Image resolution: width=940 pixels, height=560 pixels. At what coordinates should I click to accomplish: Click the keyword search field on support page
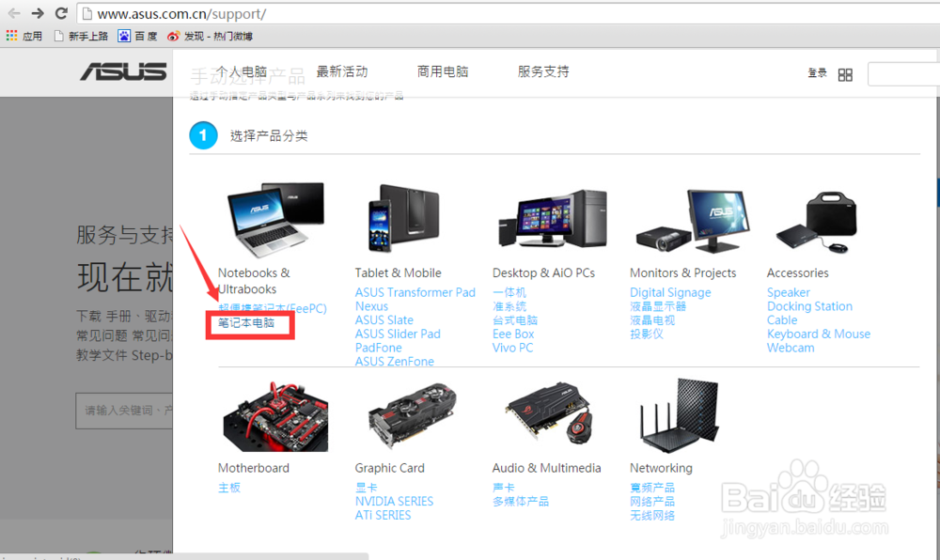tap(124, 411)
